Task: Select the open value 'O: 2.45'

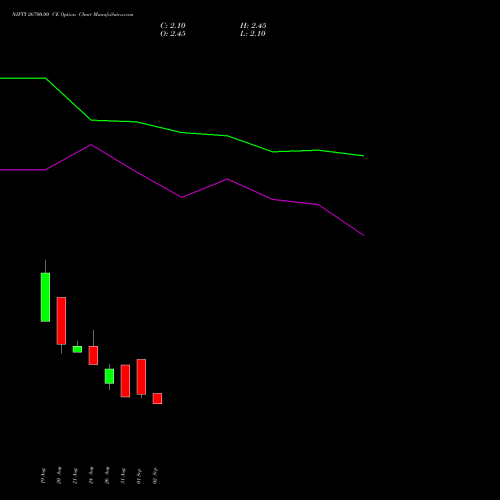Action: click(173, 34)
